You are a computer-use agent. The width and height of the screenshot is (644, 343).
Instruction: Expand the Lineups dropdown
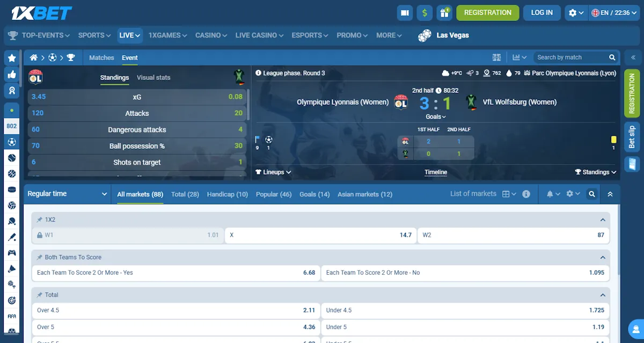pos(273,172)
